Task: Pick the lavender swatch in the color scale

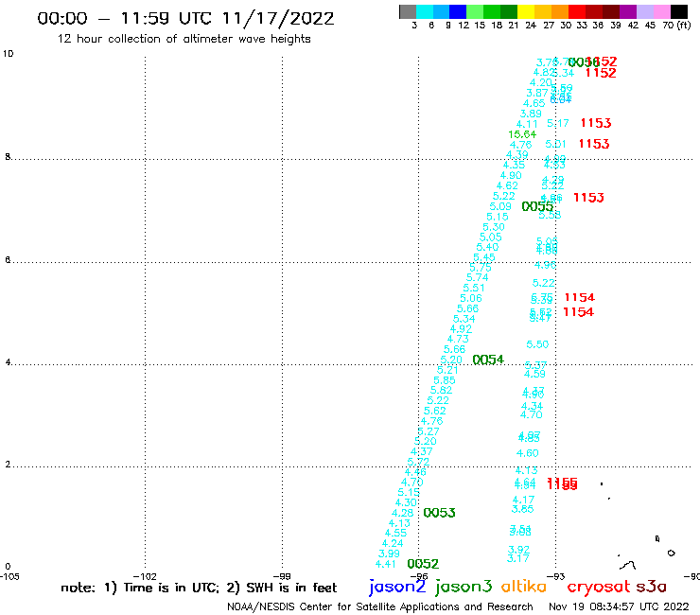Action: (x=645, y=11)
